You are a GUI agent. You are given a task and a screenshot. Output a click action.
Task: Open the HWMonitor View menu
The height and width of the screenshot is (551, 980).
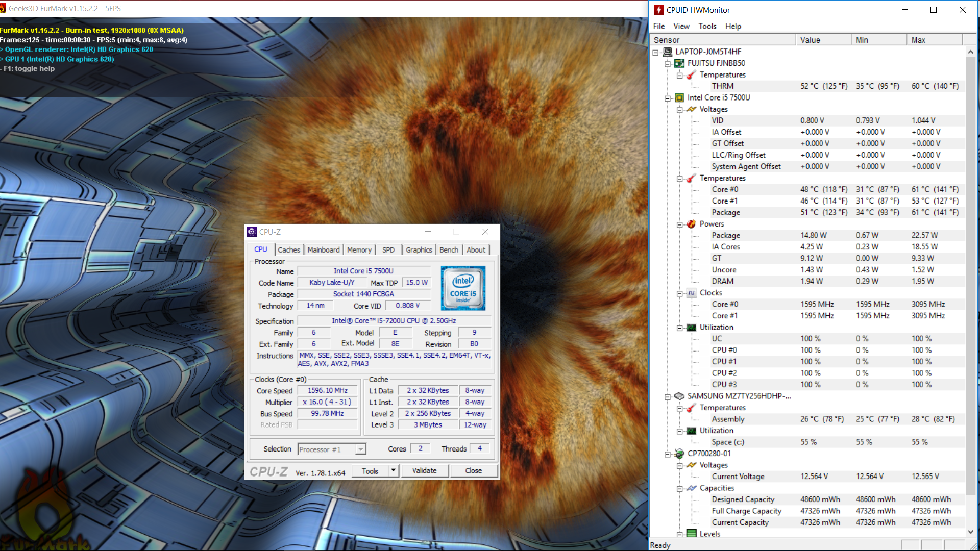point(681,26)
